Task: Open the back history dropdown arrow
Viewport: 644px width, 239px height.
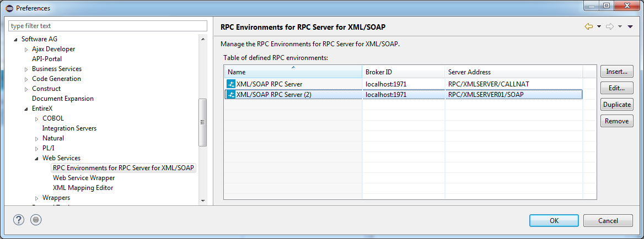Action: [x=599, y=26]
